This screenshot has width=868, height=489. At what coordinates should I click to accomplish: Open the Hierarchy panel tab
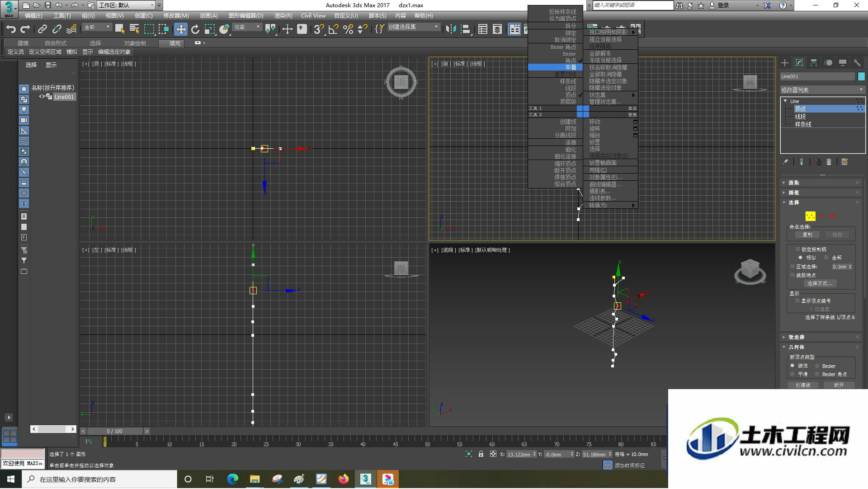coord(814,63)
